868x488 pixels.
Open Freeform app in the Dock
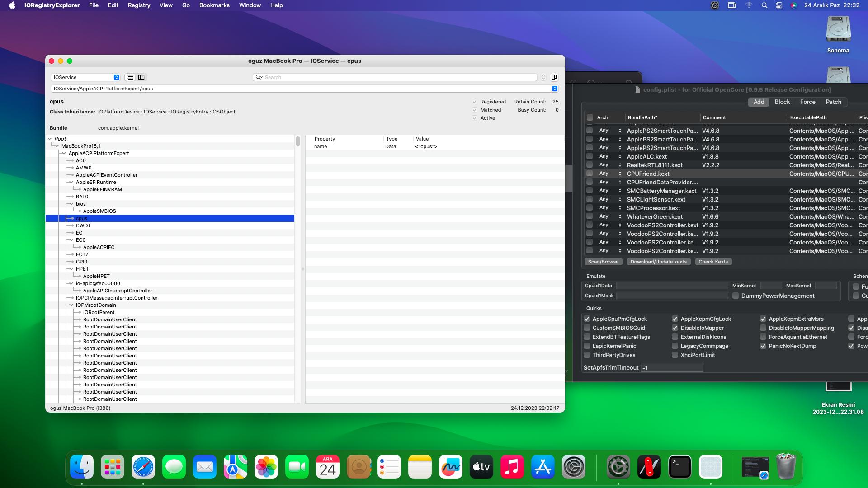(451, 467)
